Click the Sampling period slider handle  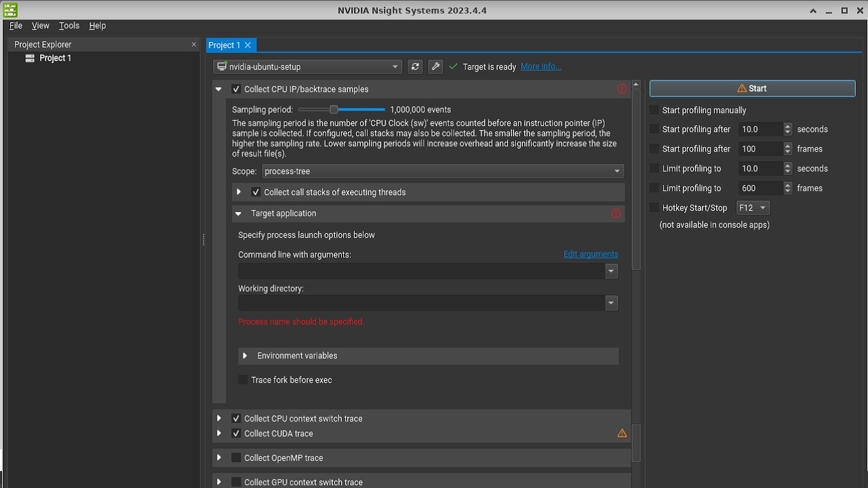[334, 110]
